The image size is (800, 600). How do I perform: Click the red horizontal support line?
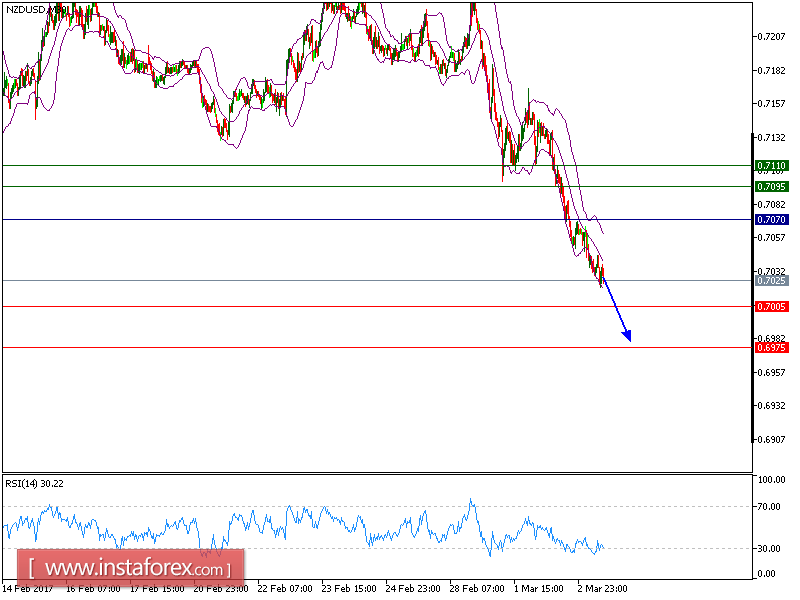300,305
